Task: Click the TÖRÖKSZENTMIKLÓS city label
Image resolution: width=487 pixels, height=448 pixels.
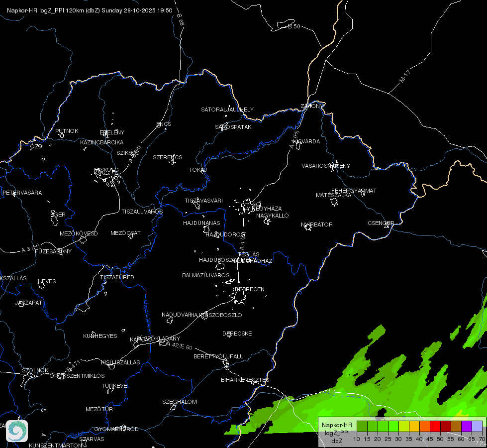Action: [76, 376]
